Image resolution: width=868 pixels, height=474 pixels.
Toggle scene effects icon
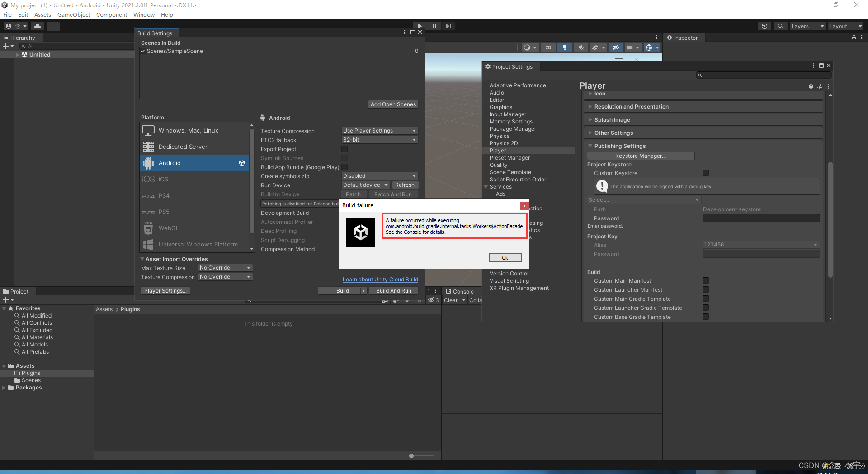tap(595, 47)
